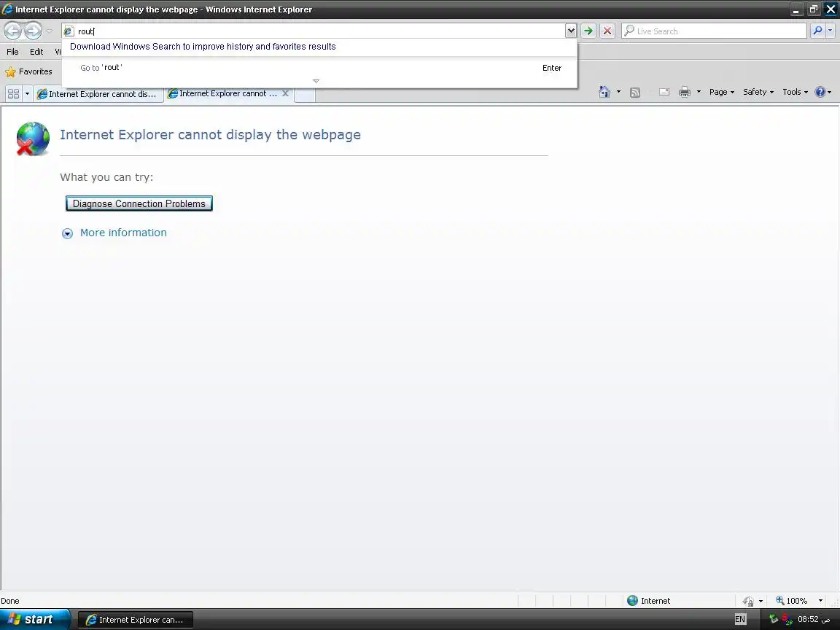Go back with the Back arrow button

13,31
